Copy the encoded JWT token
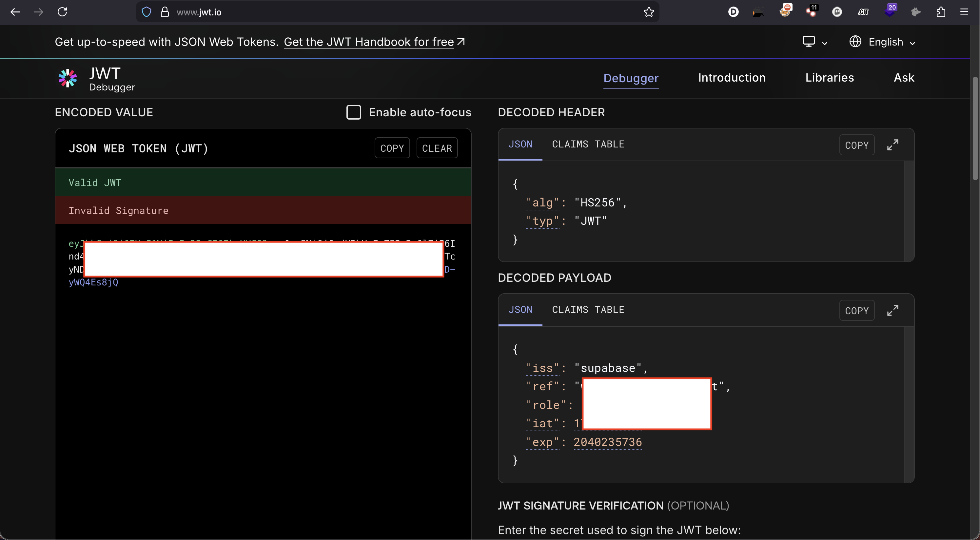Image resolution: width=980 pixels, height=540 pixels. pyautogui.click(x=392, y=148)
